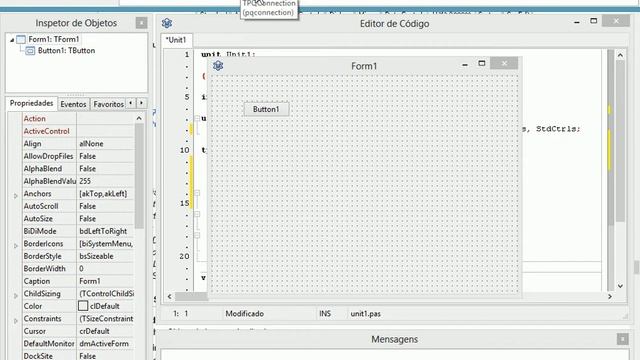The width and height of the screenshot is (640, 360).
Task: Switch to the Eventos tab
Action: pyautogui.click(x=73, y=104)
